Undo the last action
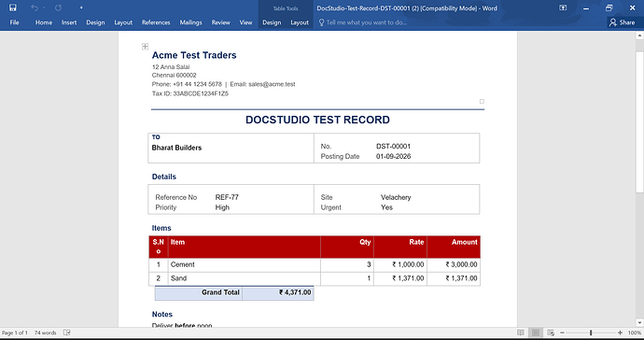The width and height of the screenshot is (644, 340). (x=35, y=7)
